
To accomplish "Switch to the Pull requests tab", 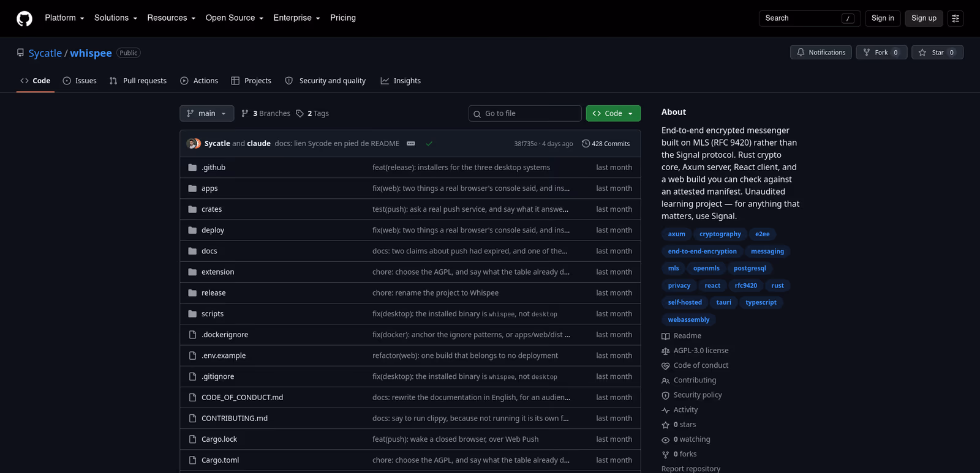I will pyautogui.click(x=138, y=81).
